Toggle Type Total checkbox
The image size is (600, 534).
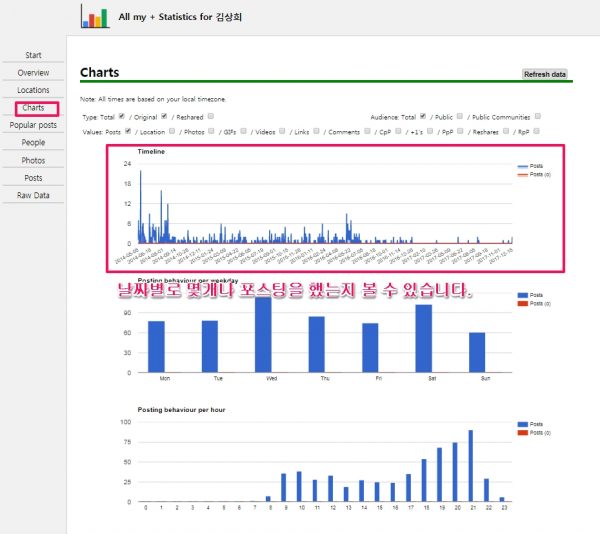pyautogui.click(x=122, y=116)
